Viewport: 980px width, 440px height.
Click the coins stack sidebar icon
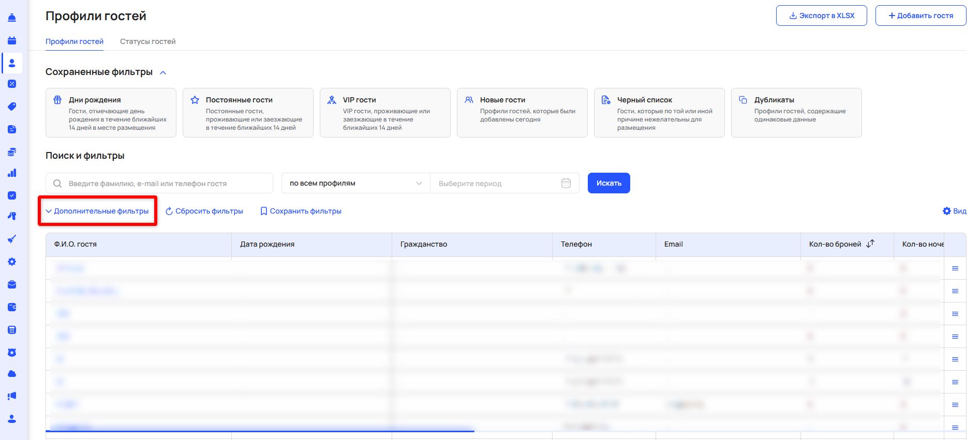(x=12, y=152)
